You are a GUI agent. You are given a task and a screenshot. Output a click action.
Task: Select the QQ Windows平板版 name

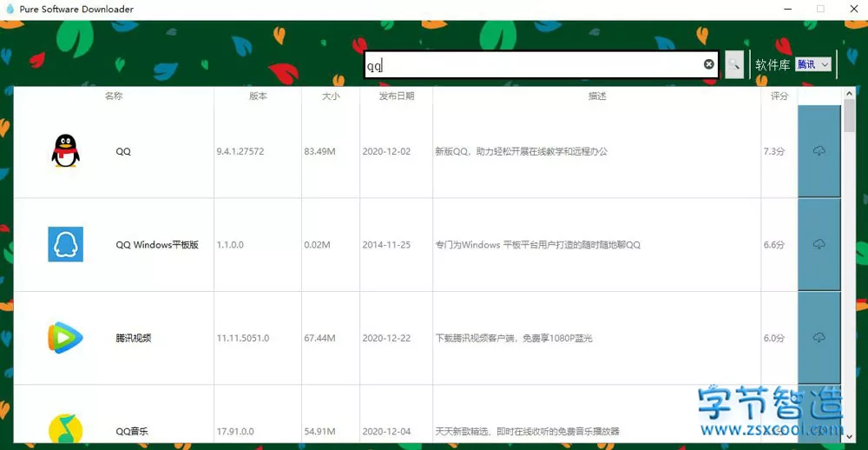[x=157, y=244]
